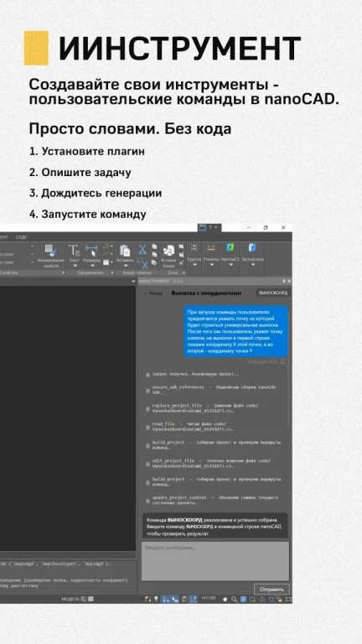
Task: Expand the Блок ribbon group
Action: [184, 273]
